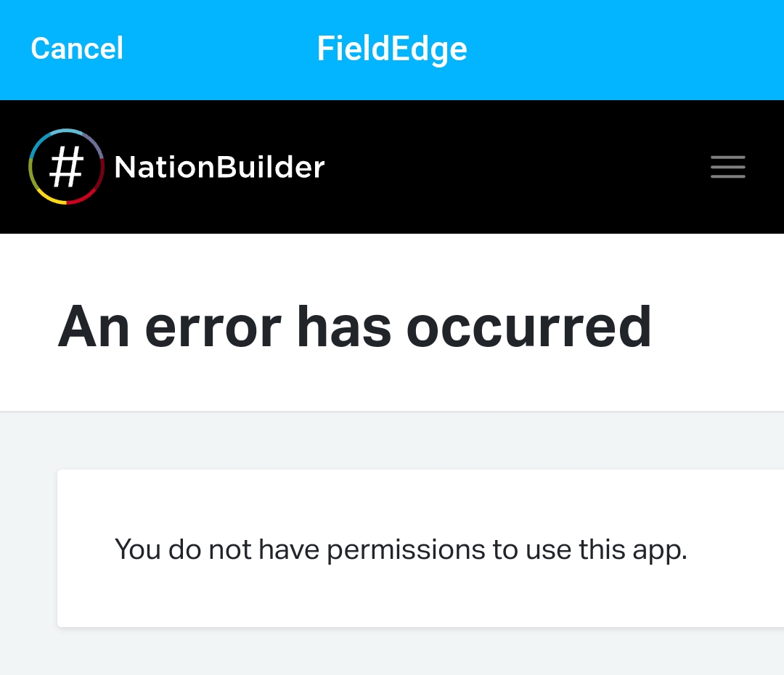Click the word "error" in the heading

[x=213, y=327]
